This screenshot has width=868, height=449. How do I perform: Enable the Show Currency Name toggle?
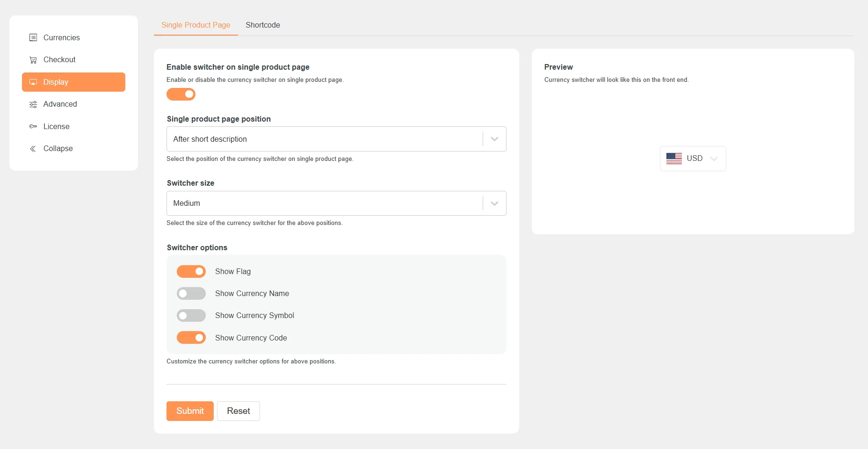pyautogui.click(x=191, y=294)
